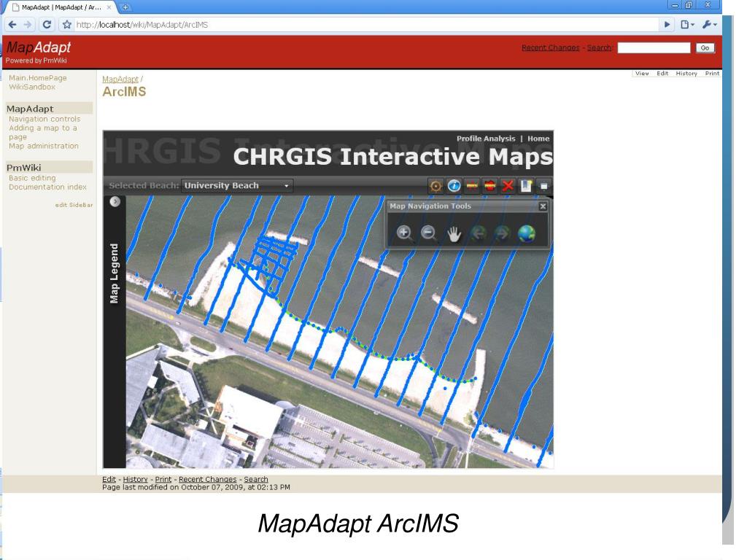Click the MapAdapt breadcrumb link
Viewport: 747px width, 560px height.
tap(120, 79)
